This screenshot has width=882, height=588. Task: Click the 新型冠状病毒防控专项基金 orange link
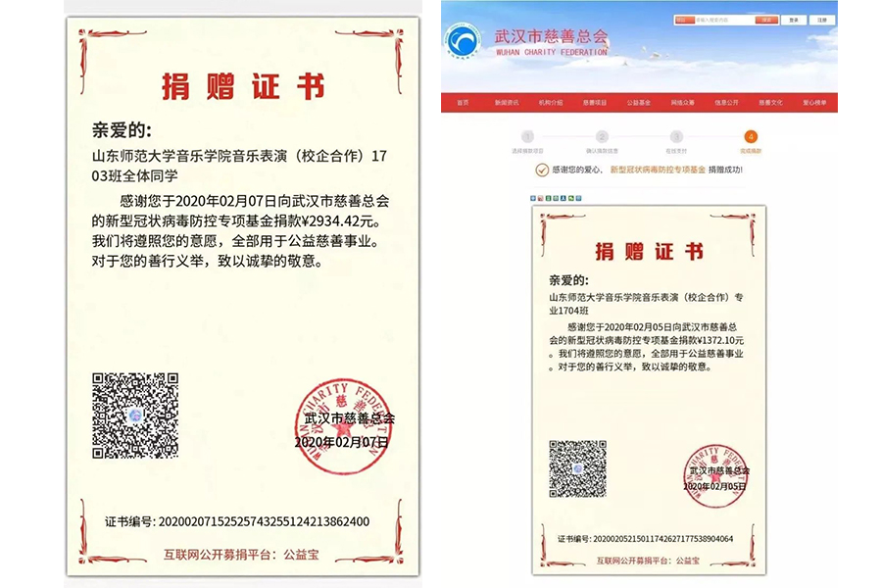(658, 170)
